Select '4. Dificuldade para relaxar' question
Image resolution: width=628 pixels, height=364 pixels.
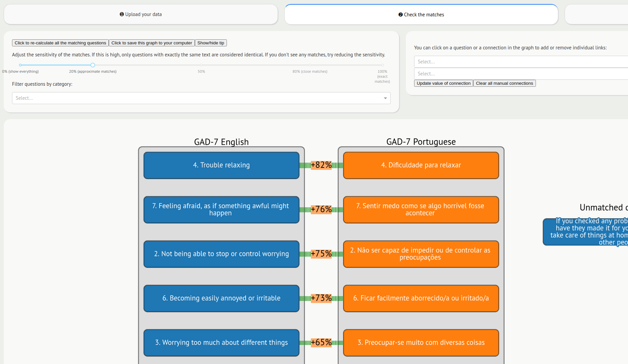pos(421,165)
